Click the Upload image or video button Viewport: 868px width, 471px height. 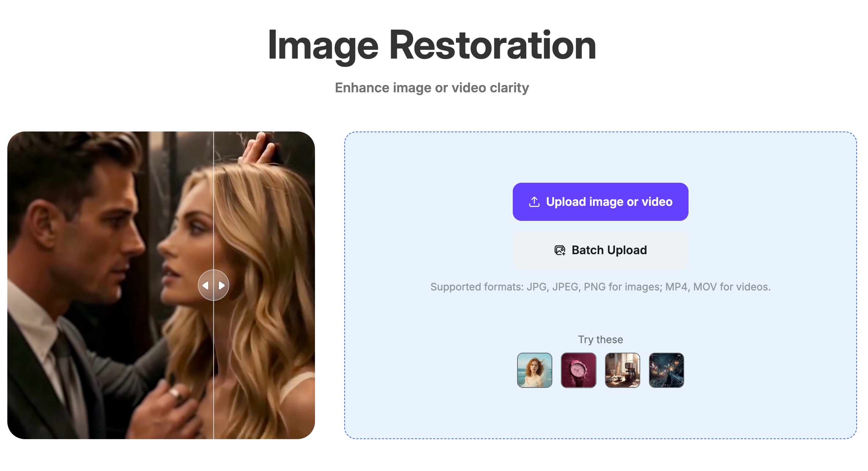(600, 202)
